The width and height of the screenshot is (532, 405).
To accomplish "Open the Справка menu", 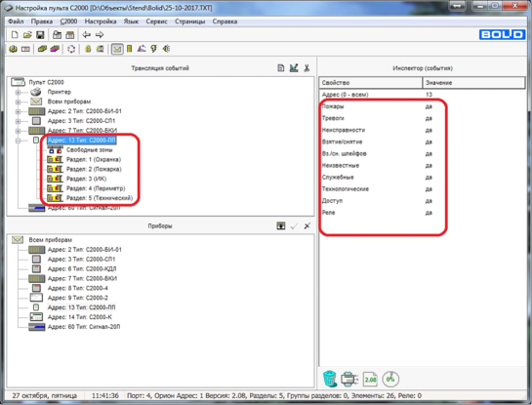I will pos(225,21).
